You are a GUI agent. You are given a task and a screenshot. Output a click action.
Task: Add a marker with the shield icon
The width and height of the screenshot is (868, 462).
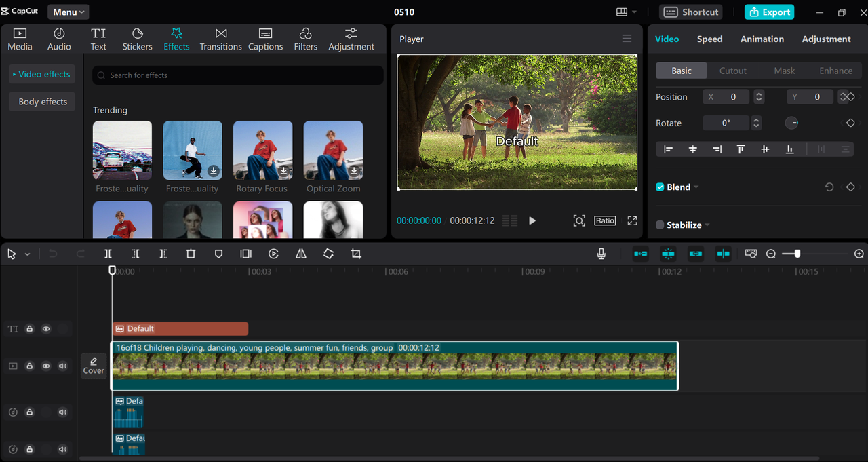pos(218,254)
